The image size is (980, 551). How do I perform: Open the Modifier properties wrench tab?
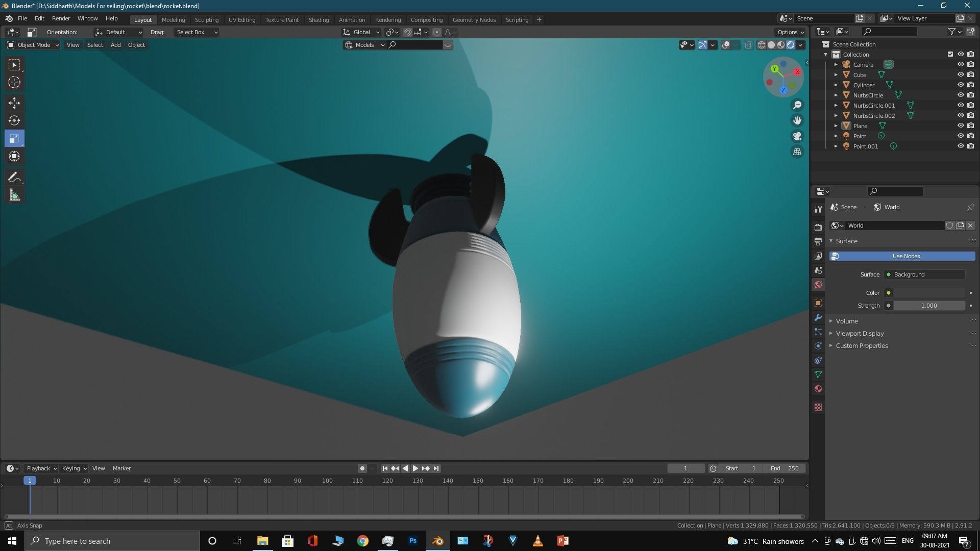pyautogui.click(x=818, y=317)
